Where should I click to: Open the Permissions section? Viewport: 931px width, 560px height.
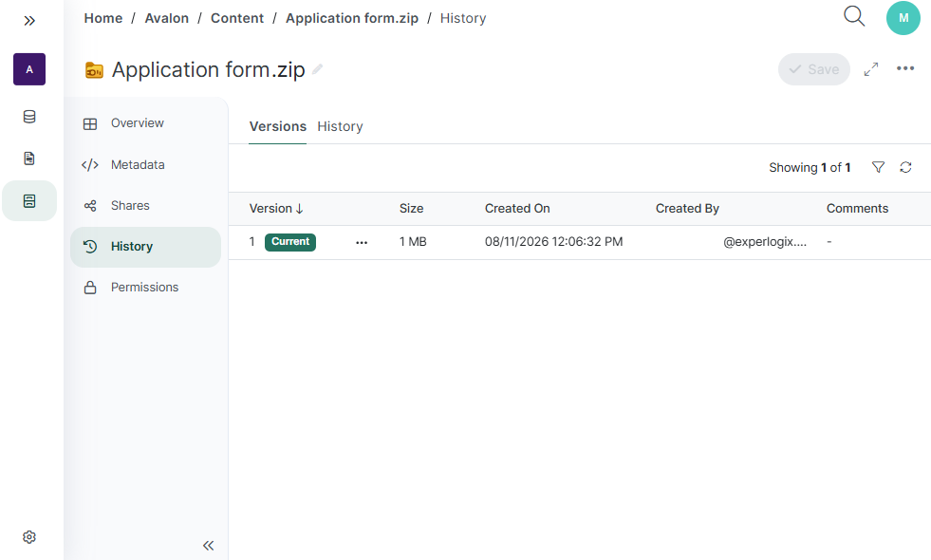coord(145,288)
